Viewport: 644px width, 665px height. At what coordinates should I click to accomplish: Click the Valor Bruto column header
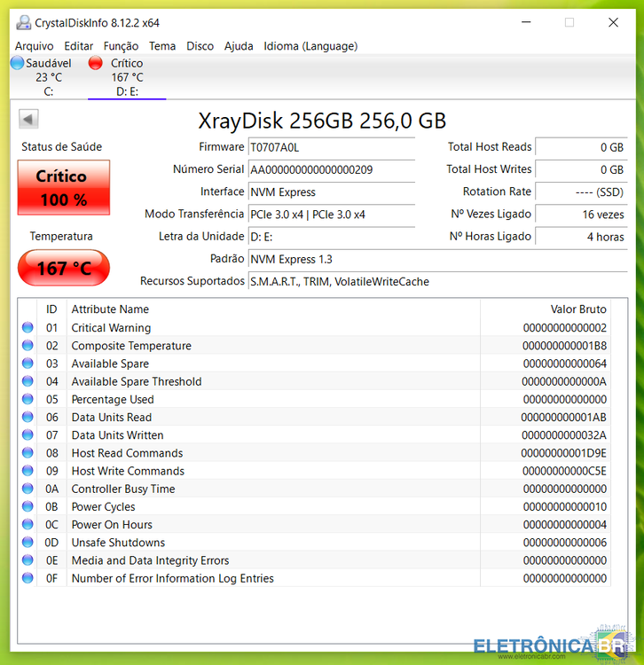tap(577, 309)
